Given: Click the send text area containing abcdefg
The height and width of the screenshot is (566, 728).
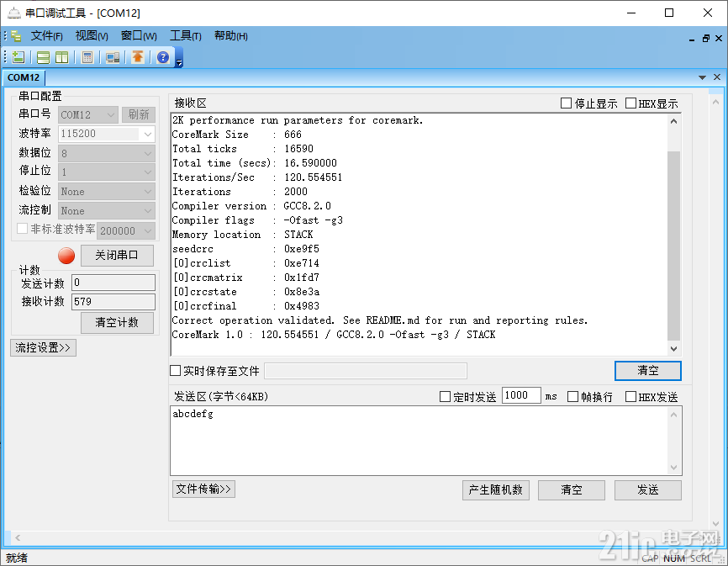Looking at the screenshot, I should 419,441.
